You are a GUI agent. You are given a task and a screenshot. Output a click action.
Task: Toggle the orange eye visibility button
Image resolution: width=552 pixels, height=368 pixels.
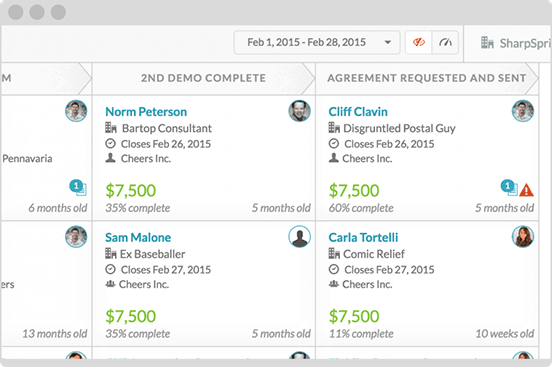[419, 42]
